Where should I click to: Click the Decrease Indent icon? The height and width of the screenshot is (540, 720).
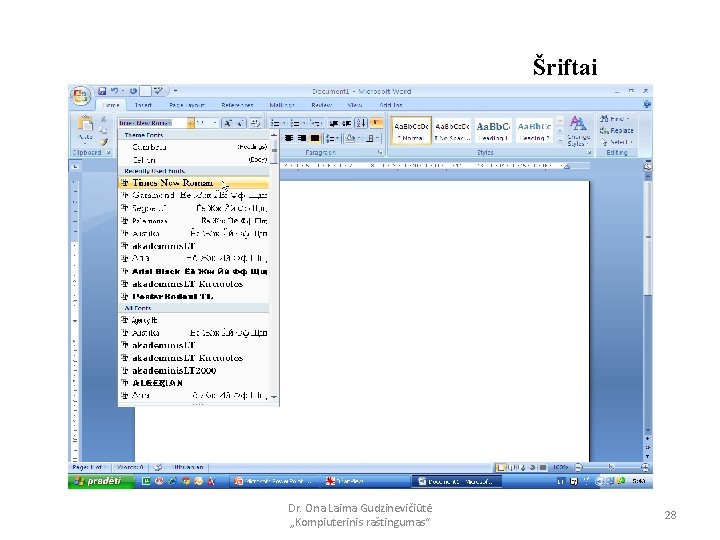click(x=334, y=123)
